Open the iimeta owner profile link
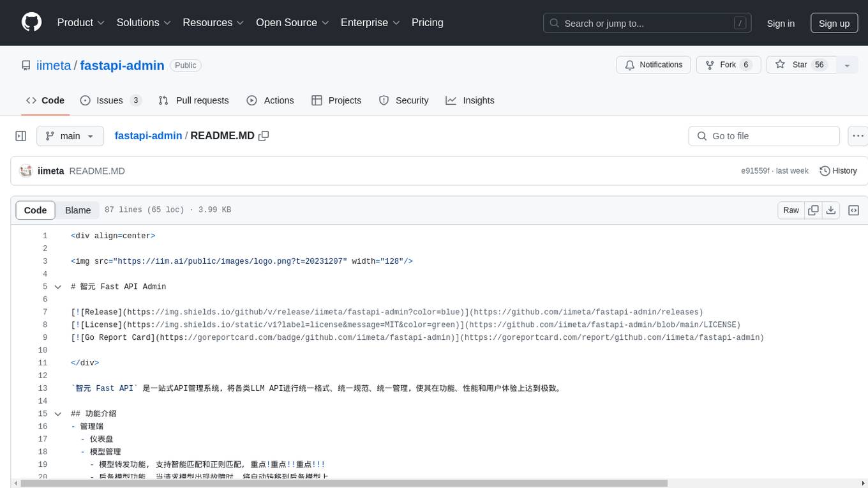The image size is (868, 488). (x=54, y=65)
